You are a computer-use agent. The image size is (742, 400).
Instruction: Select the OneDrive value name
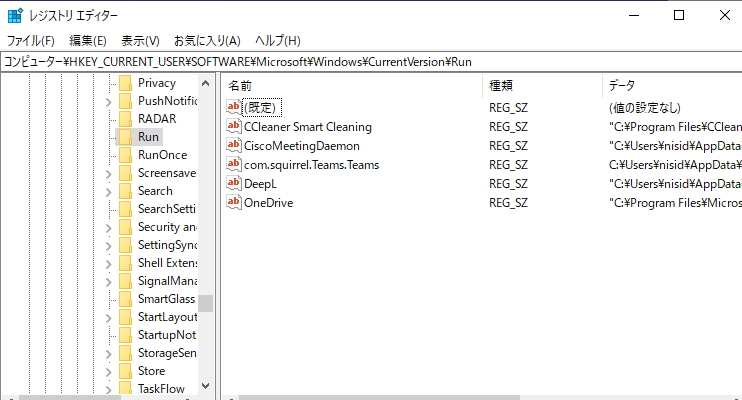(268, 203)
